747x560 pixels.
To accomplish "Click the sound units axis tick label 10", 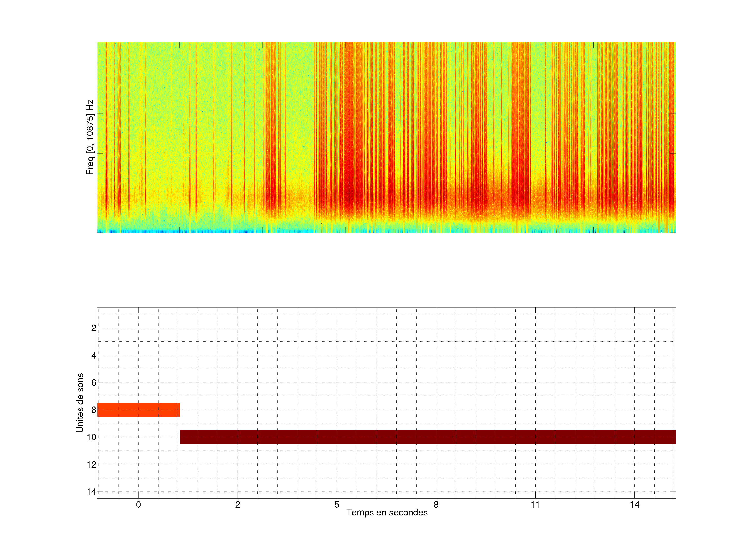I will pyautogui.click(x=92, y=437).
